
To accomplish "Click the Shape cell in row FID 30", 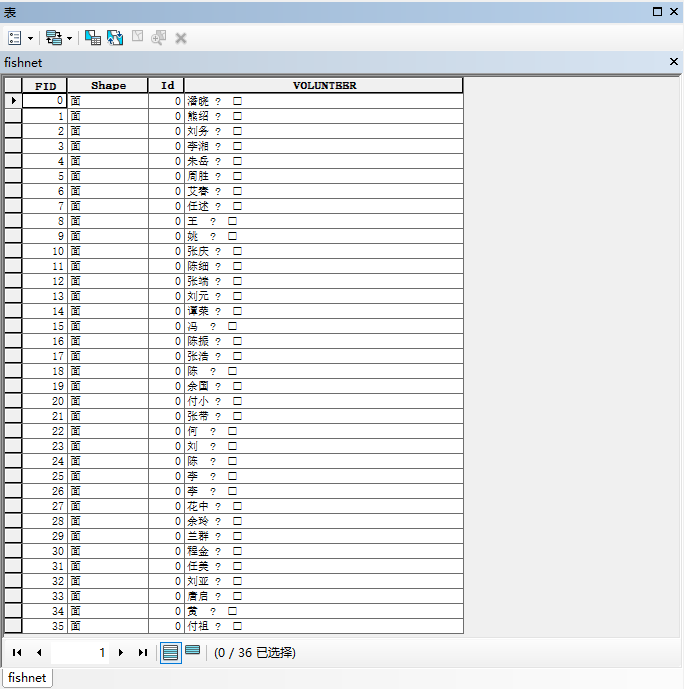I will point(108,551).
